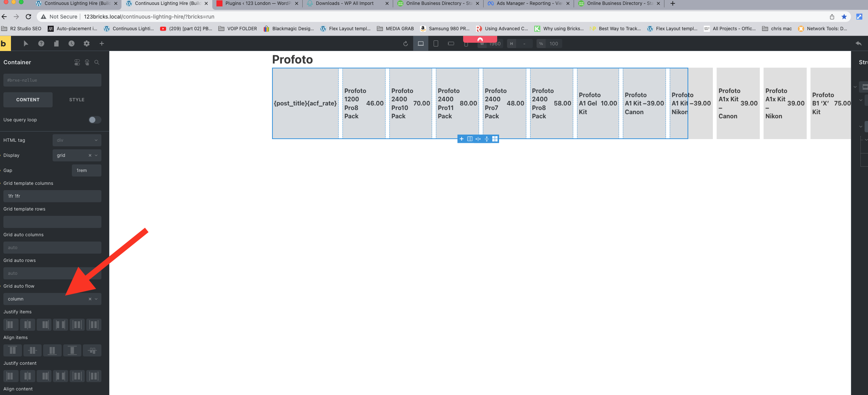
Task: Set Align items to bottom
Action: tap(52, 350)
